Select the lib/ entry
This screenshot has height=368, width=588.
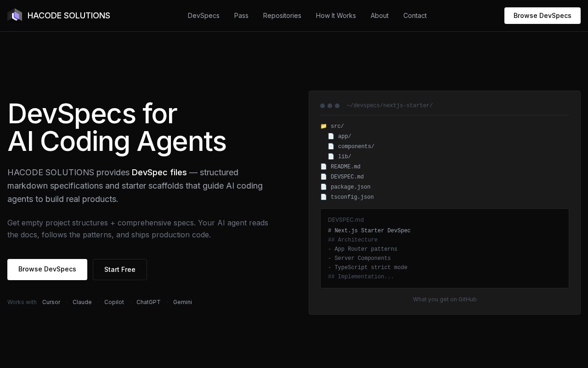(x=345, y=157)
